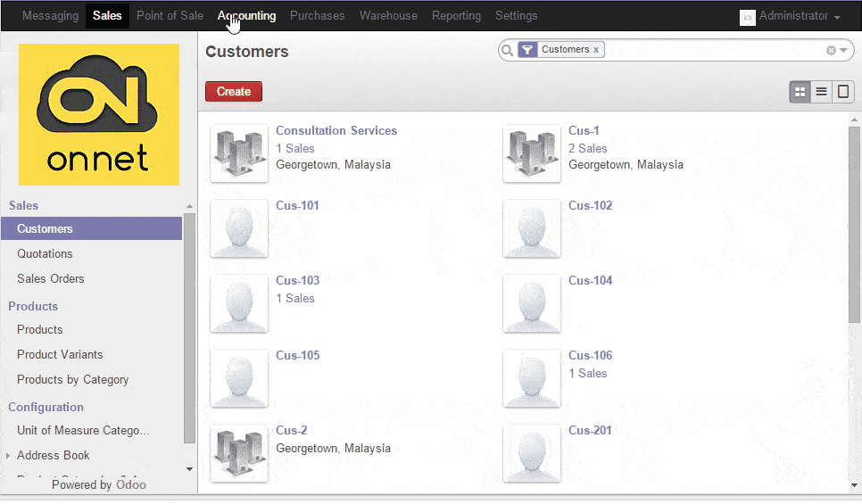Clear the search box contents
The width and height of the screenshot is (862, 504).
pyautogui.click(x=831, y=51)
